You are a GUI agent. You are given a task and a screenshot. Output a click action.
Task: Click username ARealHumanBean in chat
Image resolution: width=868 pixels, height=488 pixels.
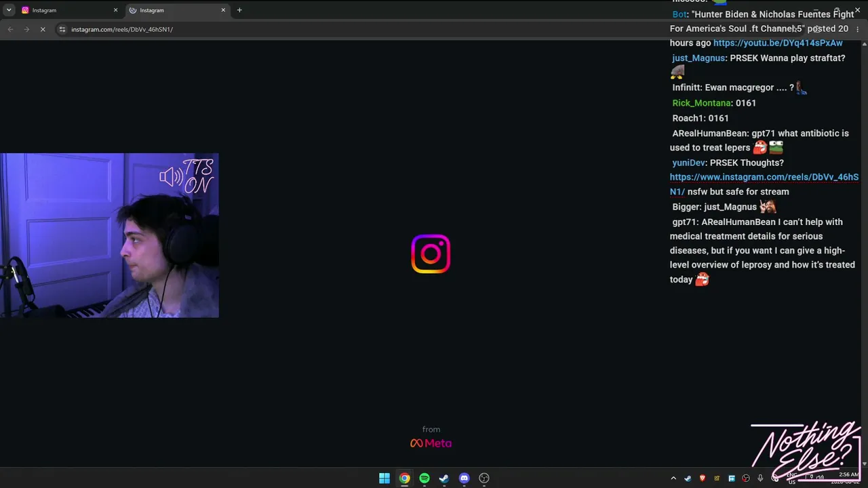pos(710,134)
